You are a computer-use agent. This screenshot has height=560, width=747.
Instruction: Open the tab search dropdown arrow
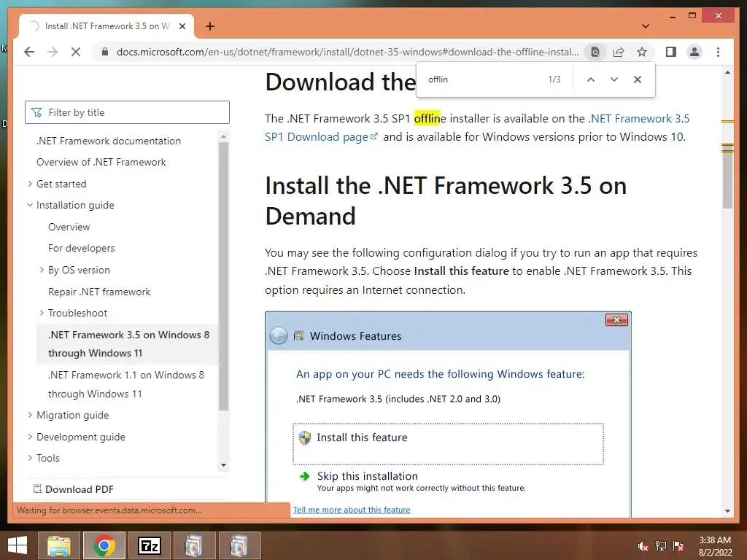pos(646,26)
